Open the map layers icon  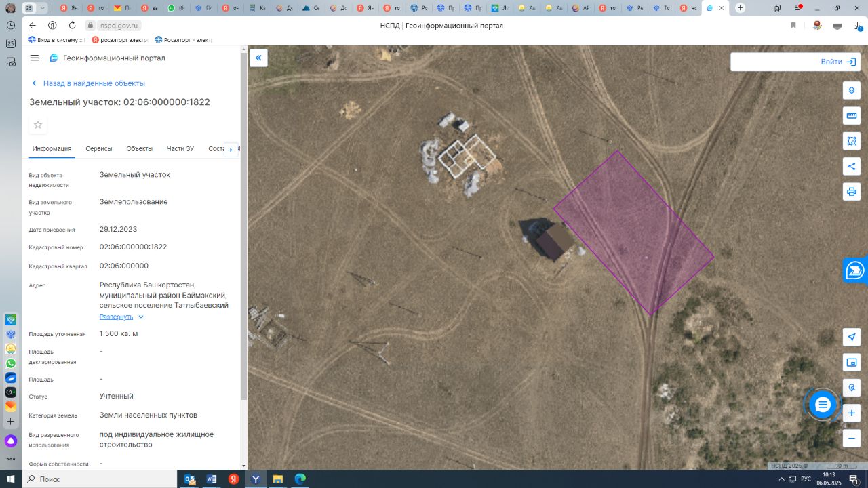click(x=852, y=90)
